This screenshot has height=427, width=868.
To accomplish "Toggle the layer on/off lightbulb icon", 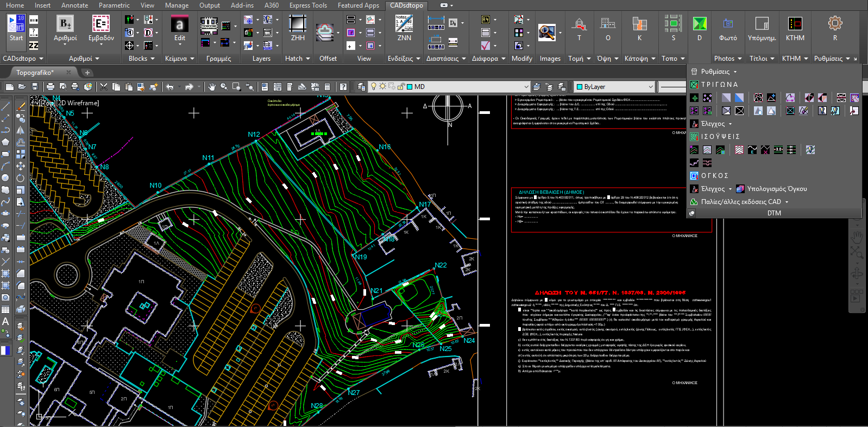I will click(x=373, y=87).
